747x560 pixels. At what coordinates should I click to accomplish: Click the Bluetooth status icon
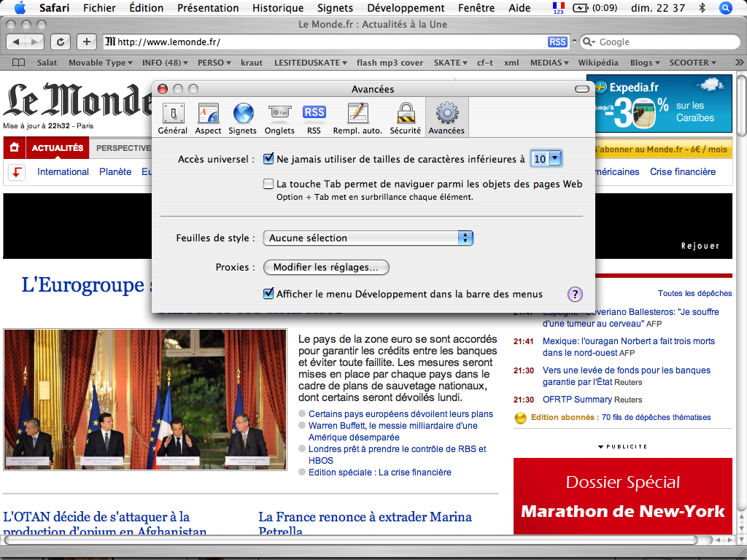[702, 7]
